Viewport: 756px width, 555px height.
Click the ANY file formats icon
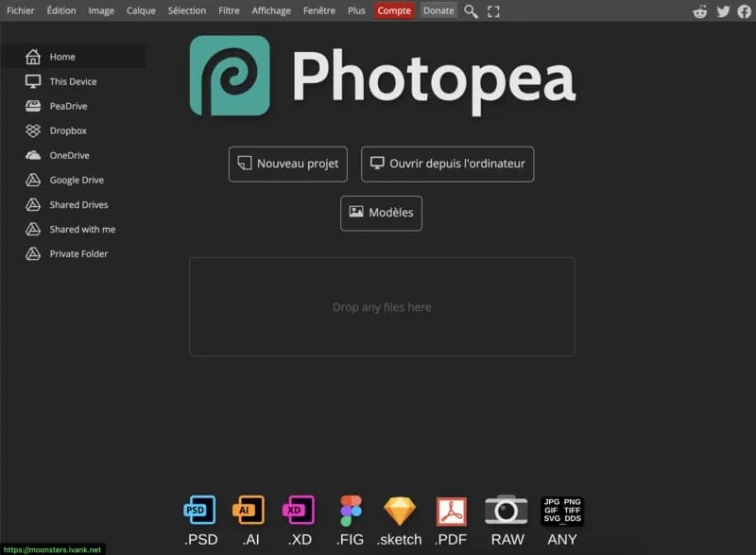561,510
